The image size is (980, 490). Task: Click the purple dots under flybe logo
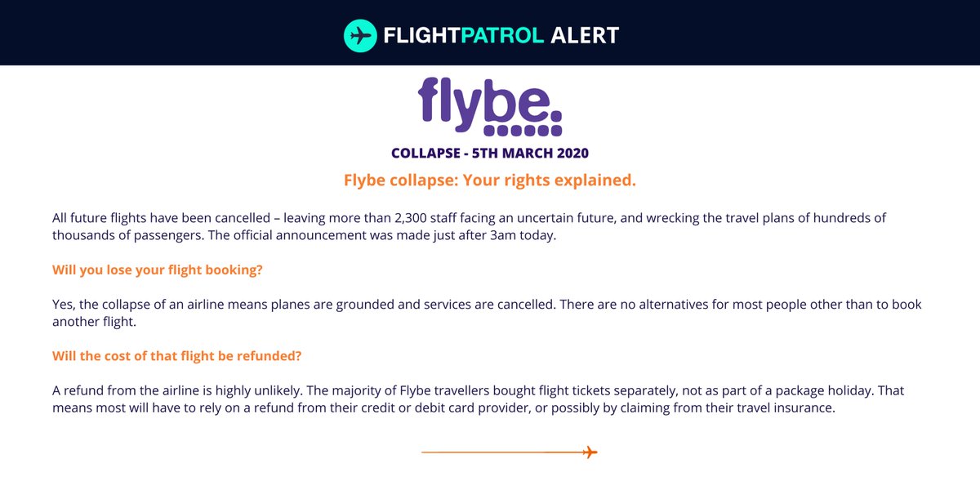click(x=523, y=130)
